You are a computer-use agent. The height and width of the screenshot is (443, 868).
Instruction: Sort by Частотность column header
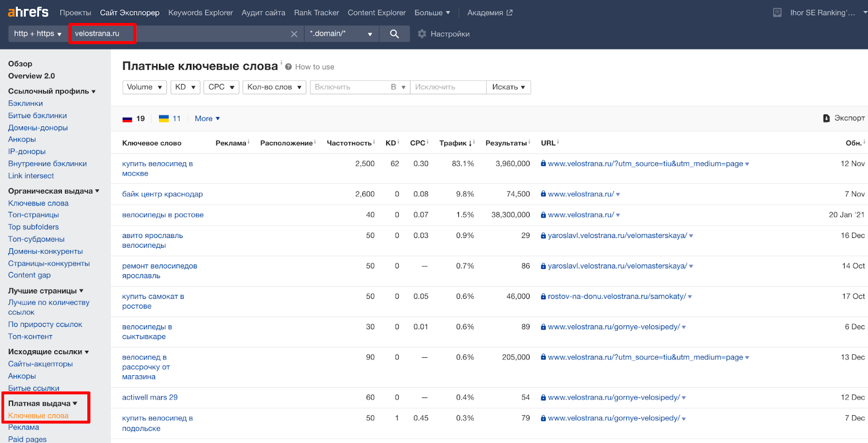click(349, 143)
